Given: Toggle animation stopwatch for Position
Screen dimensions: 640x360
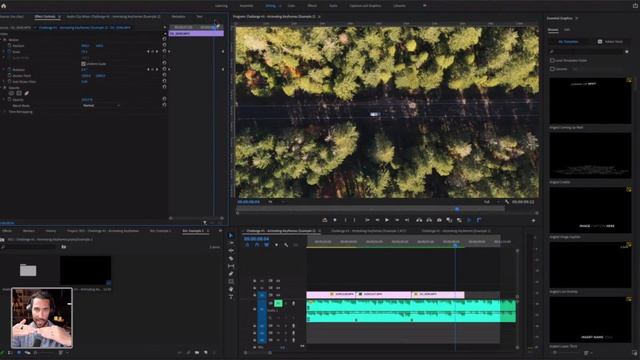Looking at the screenshot, I should tap(9, 46).
